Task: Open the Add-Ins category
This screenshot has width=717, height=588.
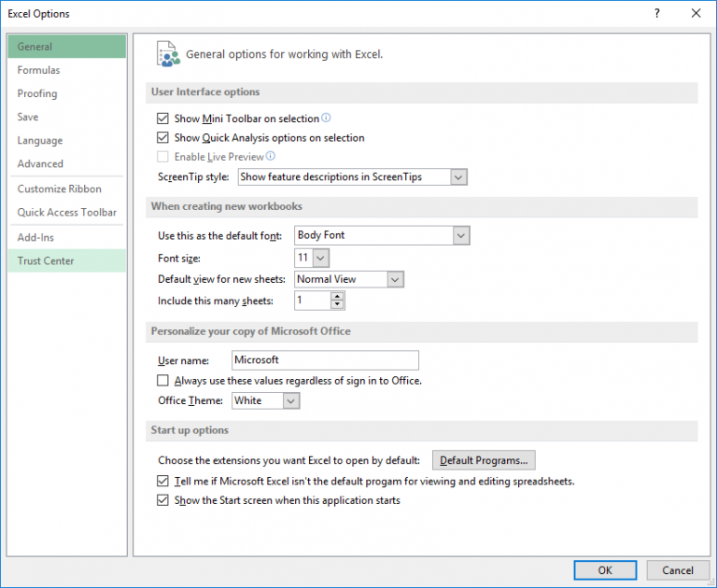Action: 67,237
